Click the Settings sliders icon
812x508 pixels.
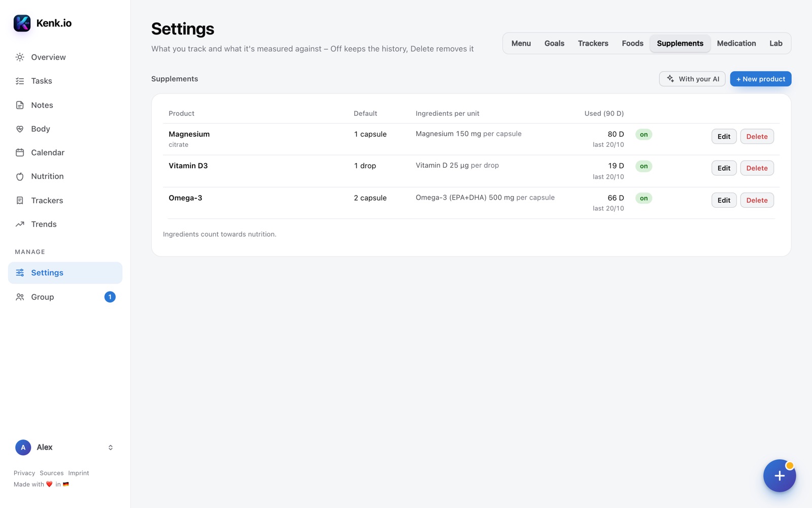(x=20, y=273)
